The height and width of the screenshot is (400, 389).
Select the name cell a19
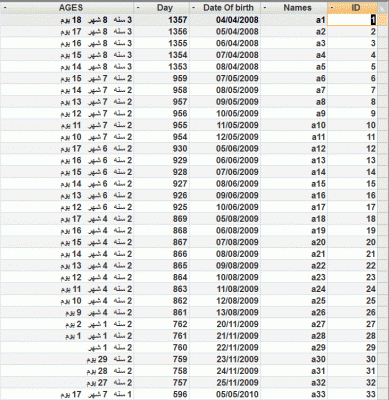[x=294, y=230]
